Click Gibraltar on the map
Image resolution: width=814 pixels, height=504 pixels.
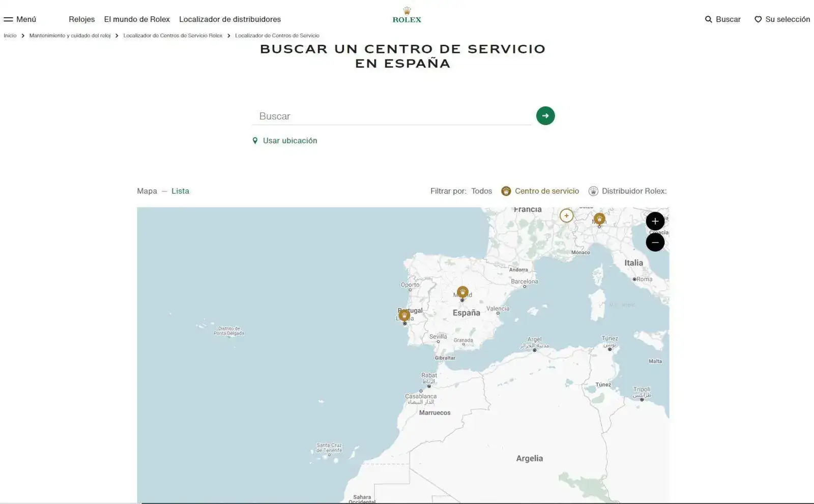tap(445, 358)
